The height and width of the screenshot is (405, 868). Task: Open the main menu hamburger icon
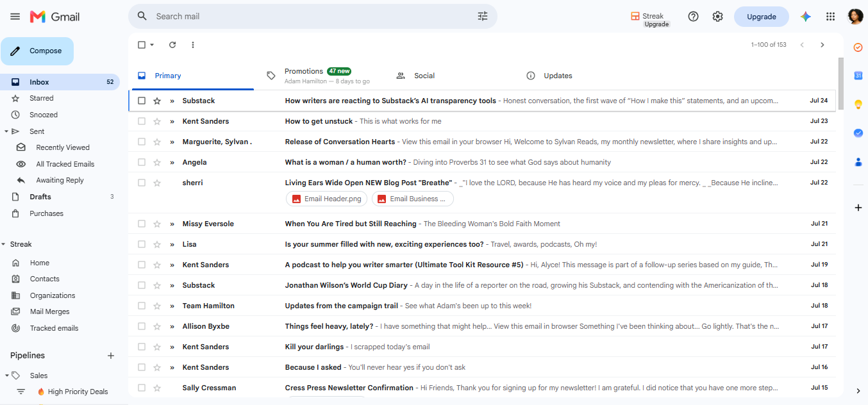pos(15,17)
